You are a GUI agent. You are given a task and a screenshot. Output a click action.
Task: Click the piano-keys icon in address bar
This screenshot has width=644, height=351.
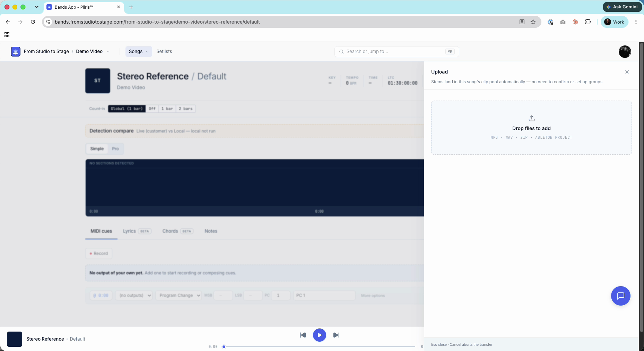point(522,22)
